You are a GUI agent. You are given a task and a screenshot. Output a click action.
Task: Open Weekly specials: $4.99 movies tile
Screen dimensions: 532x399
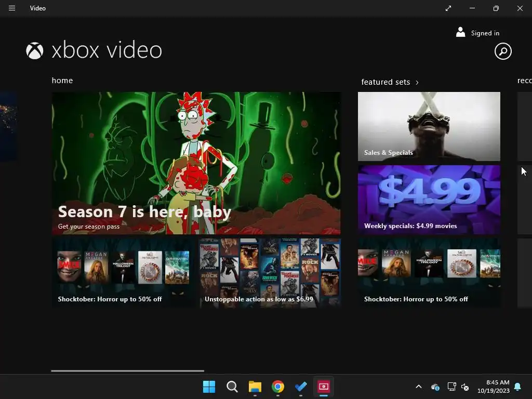(429, 200)
